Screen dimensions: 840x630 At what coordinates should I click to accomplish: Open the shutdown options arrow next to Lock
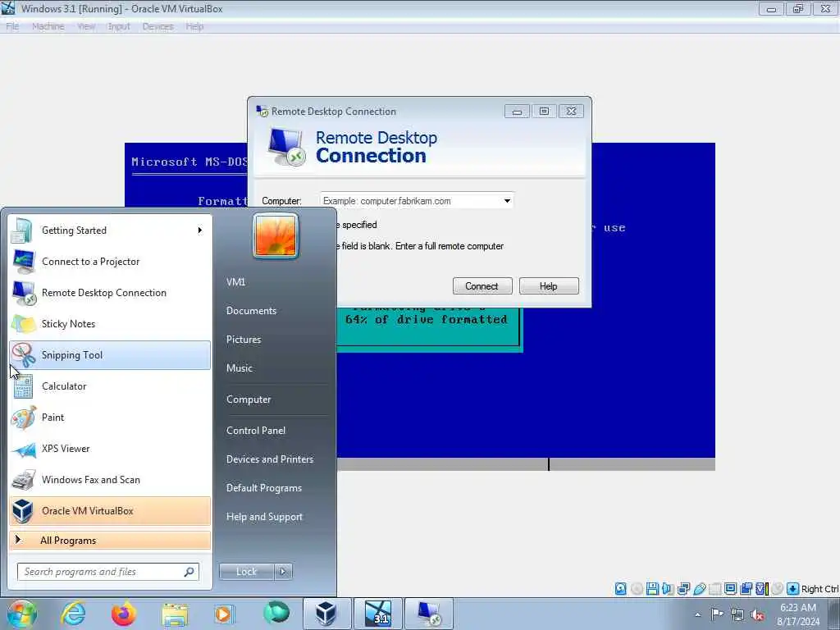tap(283, 572)
